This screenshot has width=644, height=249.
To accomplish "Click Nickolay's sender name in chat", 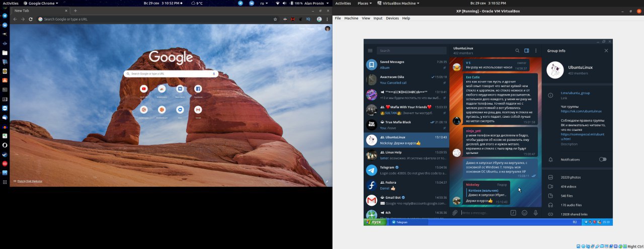I will [x=472, y=185].
